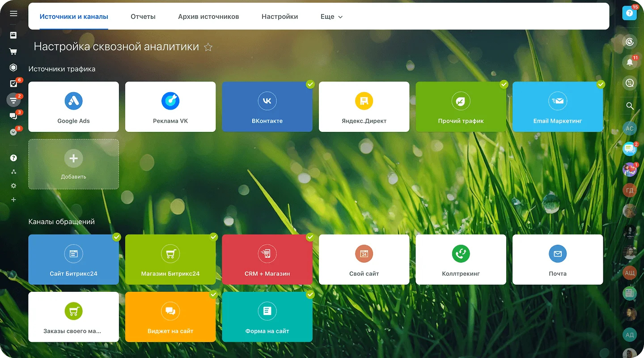Click Добавить to add a traffic source

[73, 164]
